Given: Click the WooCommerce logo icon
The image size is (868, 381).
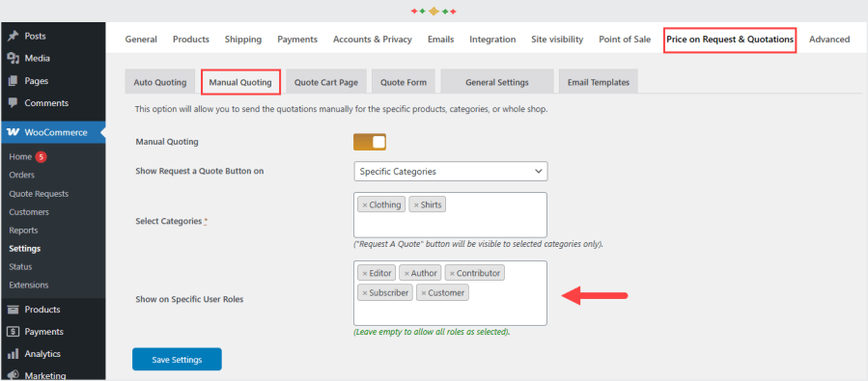Looking at the screenshot, I should point(14,133).
